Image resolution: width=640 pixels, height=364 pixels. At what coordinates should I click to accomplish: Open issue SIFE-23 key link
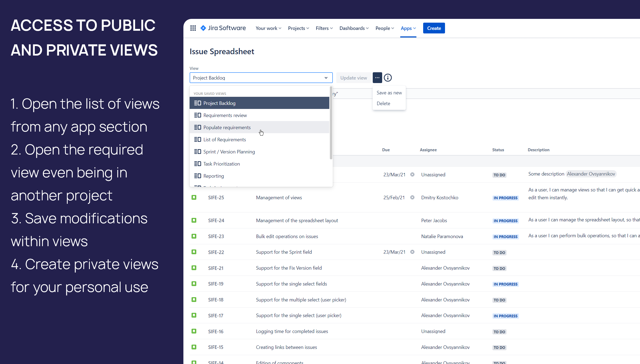coord(216,236)
